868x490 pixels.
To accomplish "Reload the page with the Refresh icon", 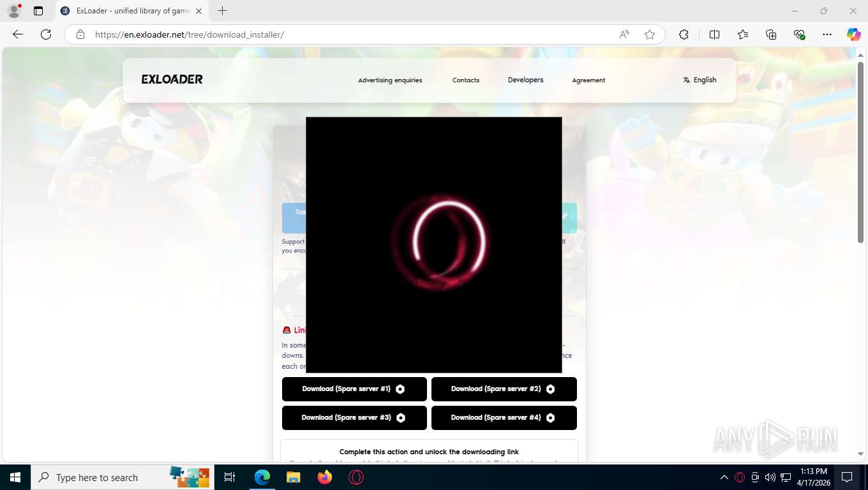I will click(x=46, y=34).
